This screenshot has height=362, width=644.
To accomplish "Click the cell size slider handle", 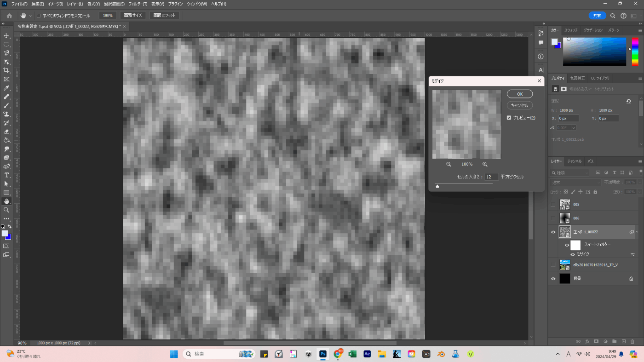I will point(437,186).
